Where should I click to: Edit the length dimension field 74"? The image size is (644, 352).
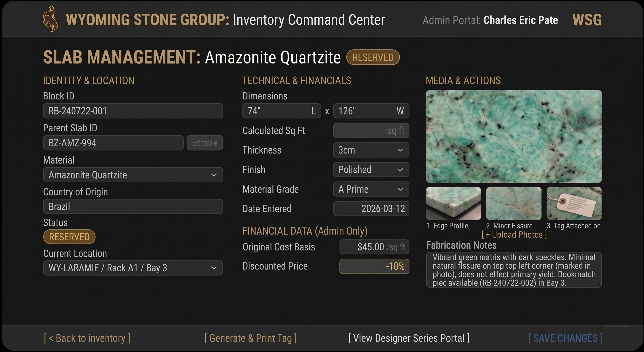(282, 111)
